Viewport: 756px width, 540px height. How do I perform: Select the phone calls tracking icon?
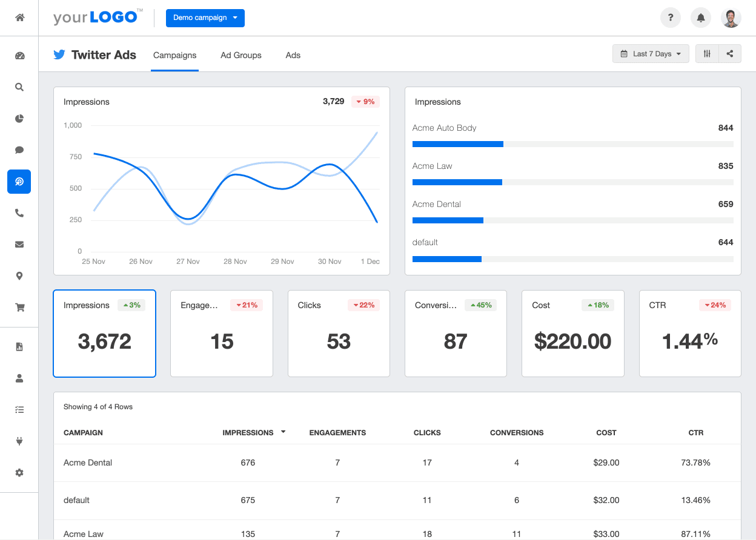19,212
